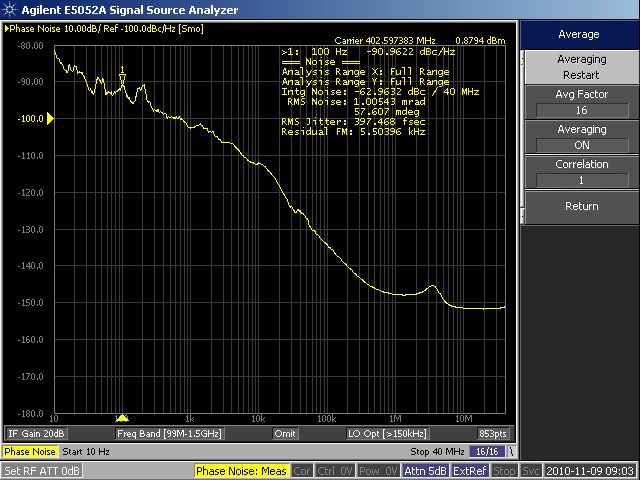Click the IF Gain 20dB status box
The image size is (640, 480).
[36, 433]
